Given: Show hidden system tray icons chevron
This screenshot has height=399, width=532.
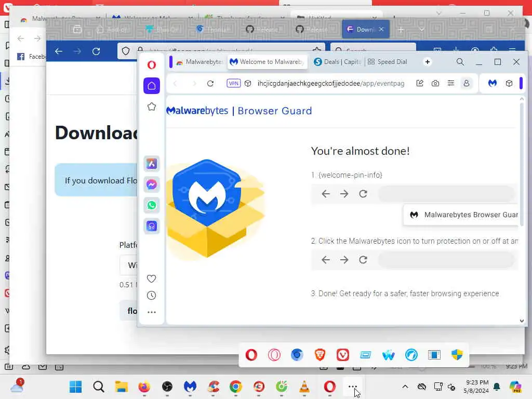Looking at the screenshot, I should pyautogui.click(x=405, y=387).
